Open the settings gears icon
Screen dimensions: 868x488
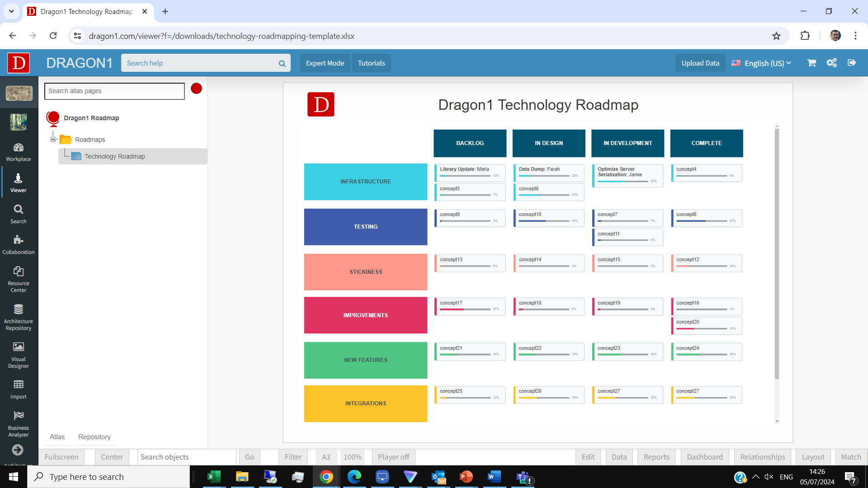832,63
